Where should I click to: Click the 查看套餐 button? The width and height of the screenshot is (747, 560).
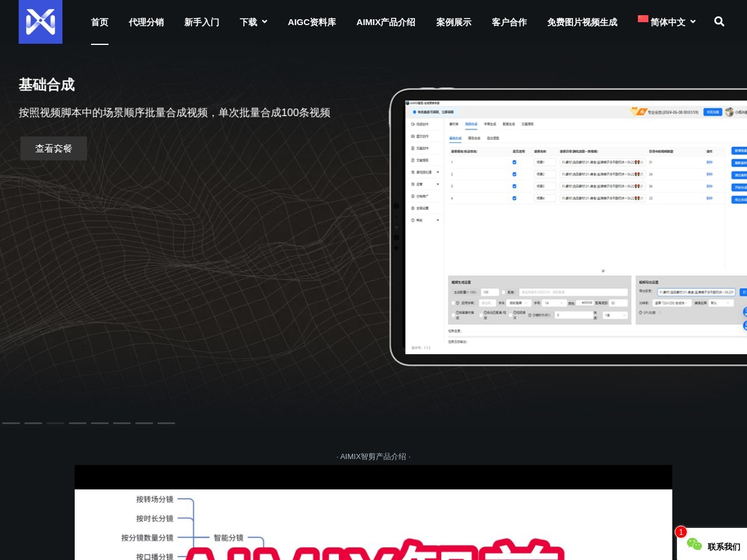[53, 148]
